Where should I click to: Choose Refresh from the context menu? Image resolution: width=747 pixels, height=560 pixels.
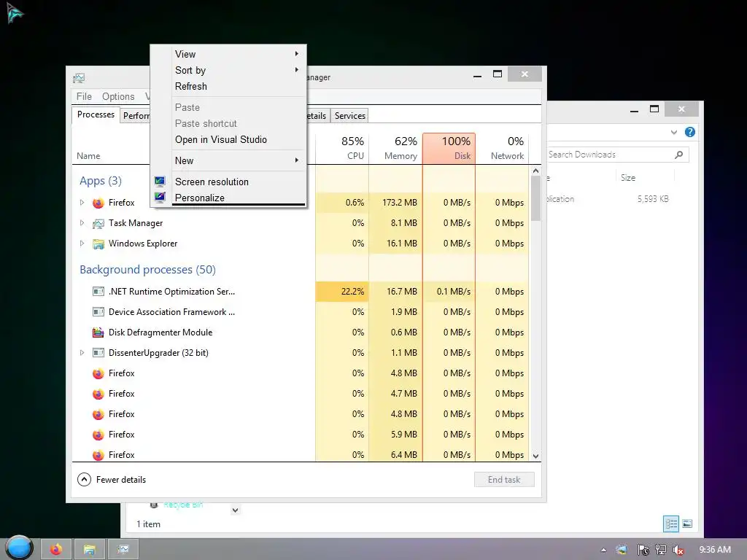coord(239,86)
